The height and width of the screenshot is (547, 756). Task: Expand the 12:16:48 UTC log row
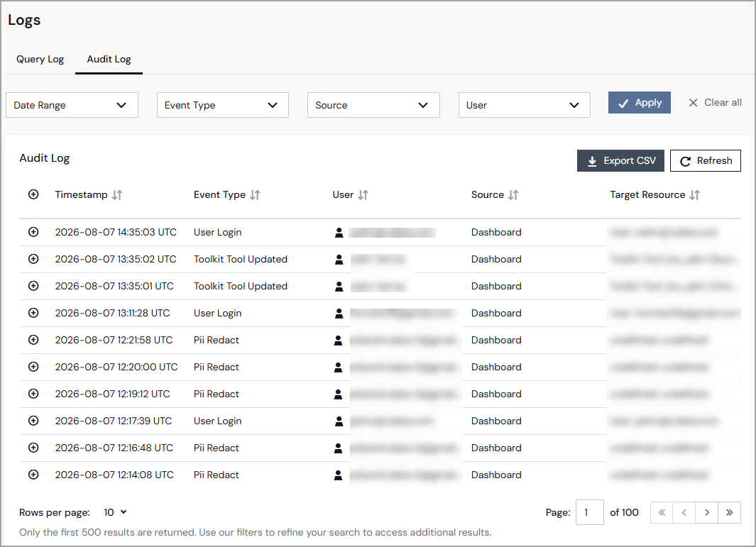tap(33, 448)
